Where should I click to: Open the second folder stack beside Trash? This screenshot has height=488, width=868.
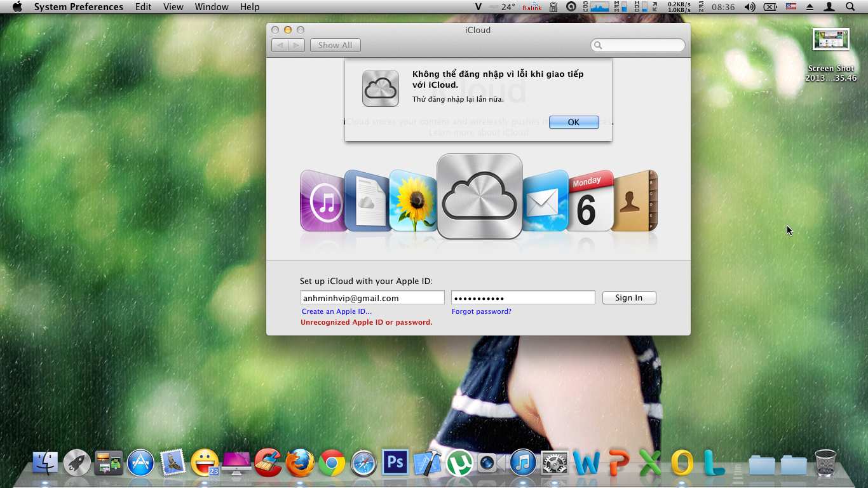point(794,464)
